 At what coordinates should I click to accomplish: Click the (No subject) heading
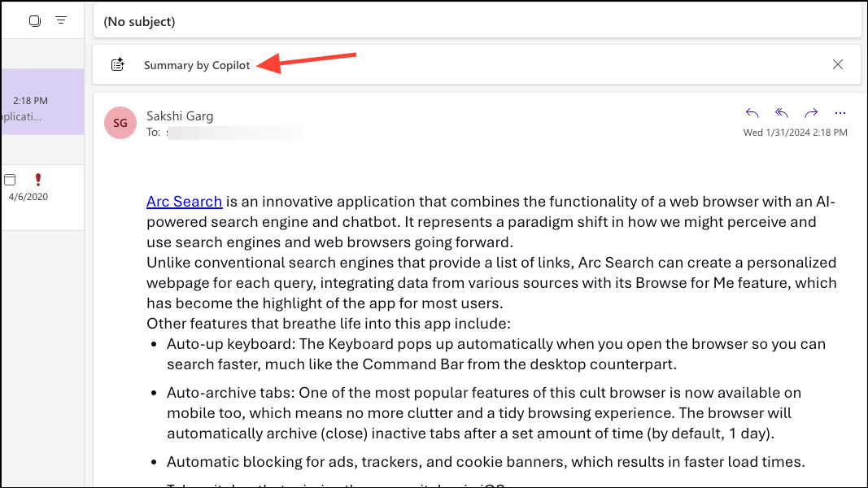pos(139,22)
